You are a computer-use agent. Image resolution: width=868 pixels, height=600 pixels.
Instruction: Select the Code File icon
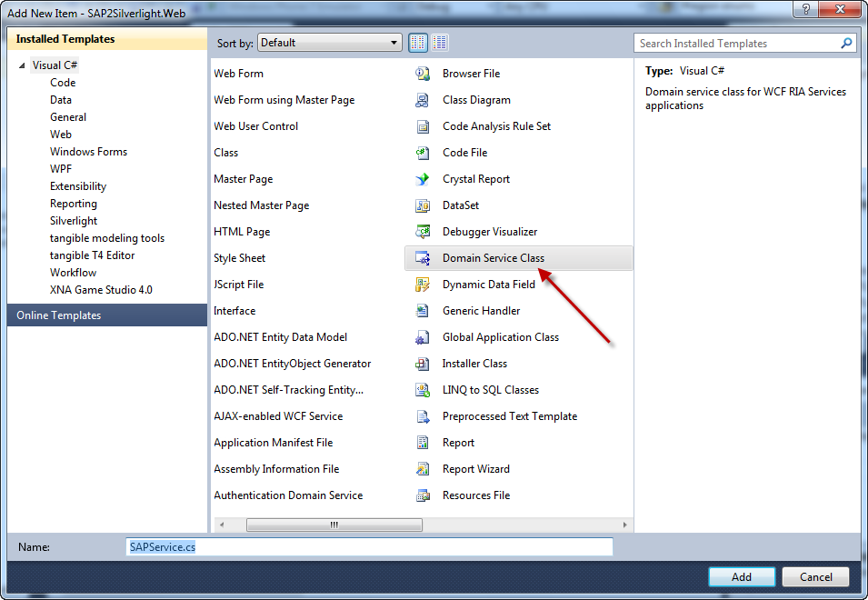point(423,152)
